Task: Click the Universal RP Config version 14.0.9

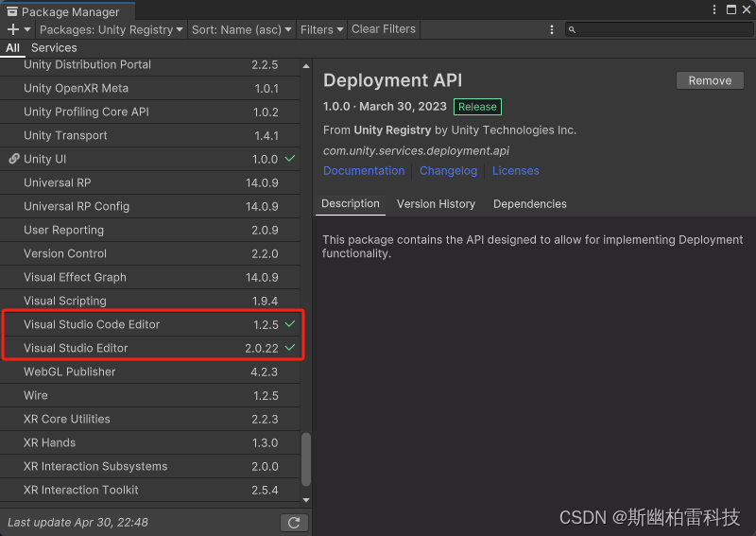Action: [x=262, y=206]
